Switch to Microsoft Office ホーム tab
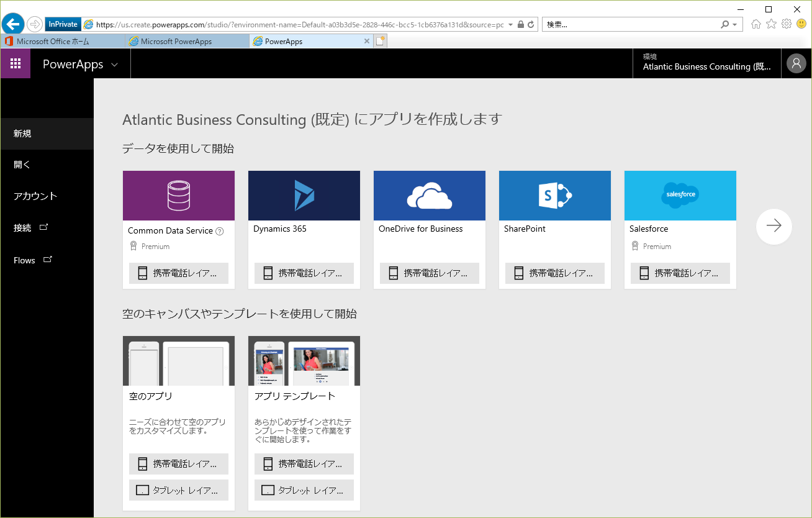The height and width of the screenshot is (518, 812). pyautogui.click(x=62, y=41)
